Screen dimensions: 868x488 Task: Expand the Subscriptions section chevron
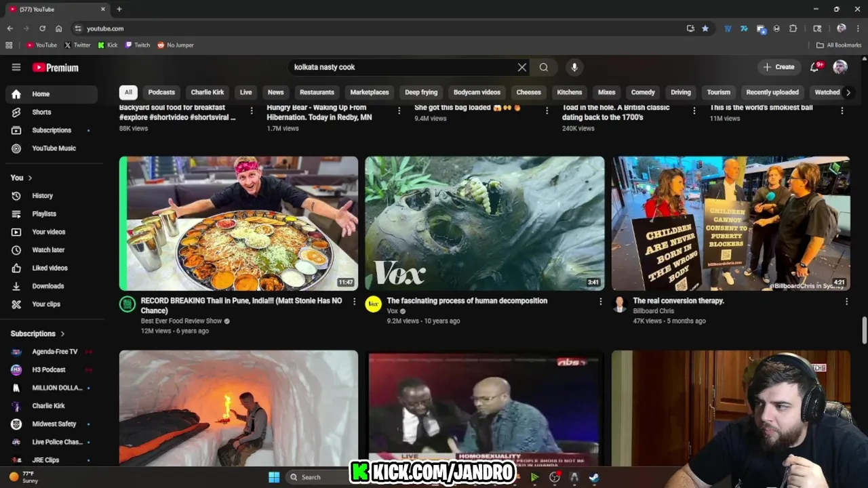point(62,333)
